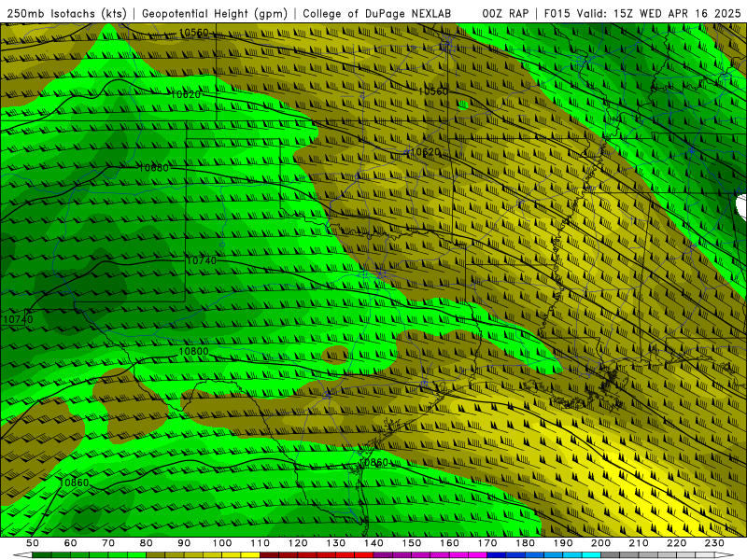Click the colorbar tick label 230
The height and width of the screenshot is (560, 747).
coord(714,543)
